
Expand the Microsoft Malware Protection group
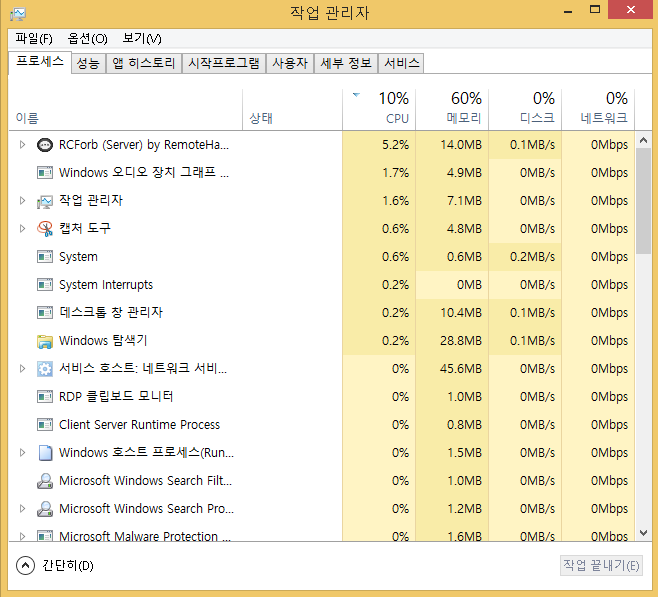pos(23,536)
